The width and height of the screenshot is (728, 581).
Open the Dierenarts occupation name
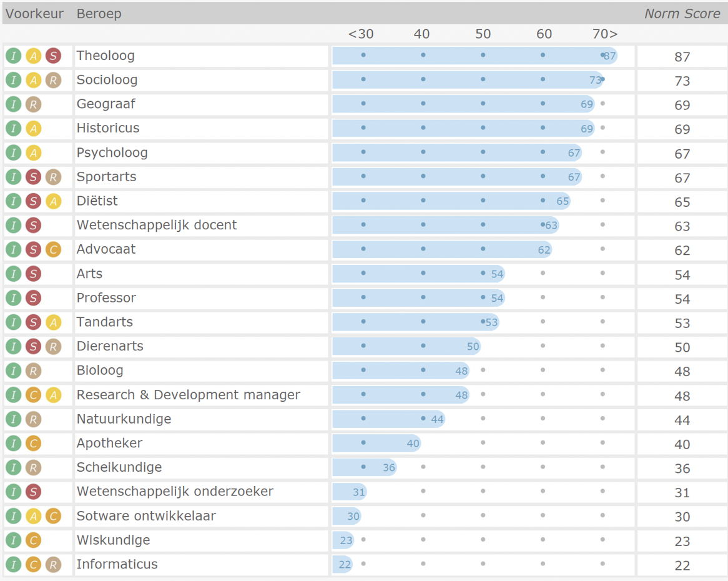click(x=110, y=346)
